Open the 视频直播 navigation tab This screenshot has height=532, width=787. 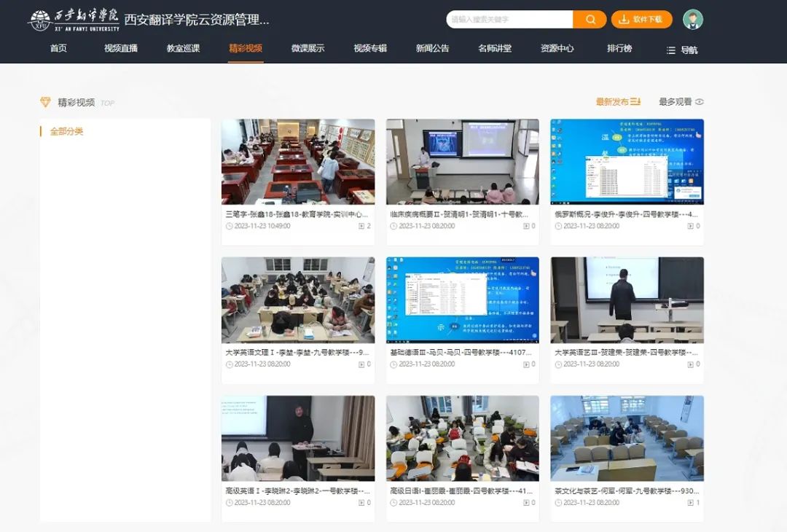[121, 49]
